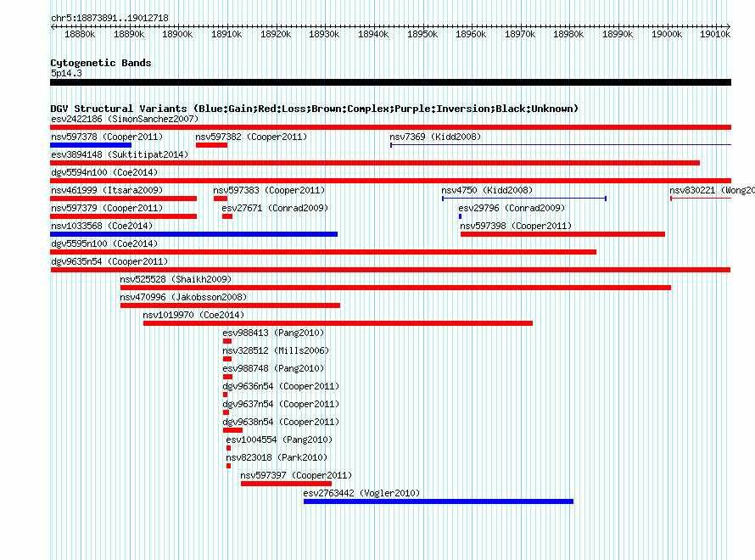Click the nsv597398 red loss bar

pyautogui.click(x=562, y=234)
